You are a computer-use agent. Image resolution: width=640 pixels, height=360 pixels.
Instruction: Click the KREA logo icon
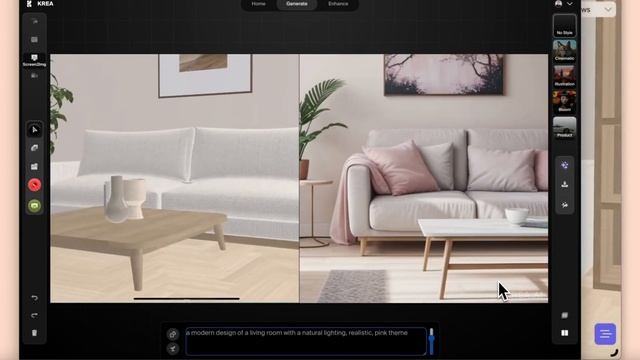pyautogui.click(x=29, y=4)
